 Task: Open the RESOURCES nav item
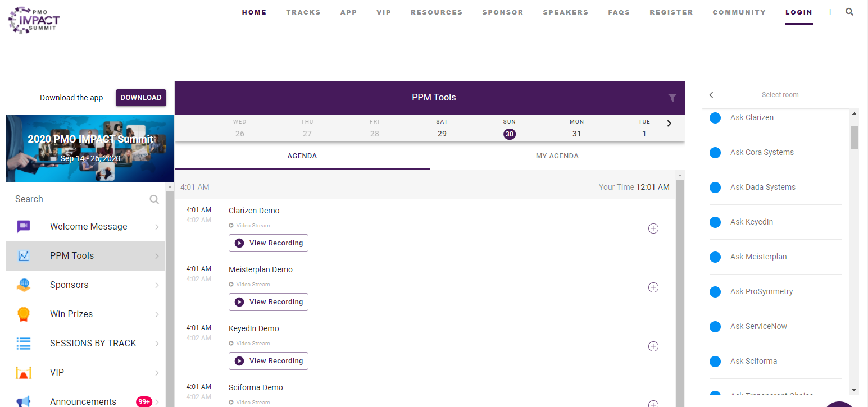tap(437, 12)
